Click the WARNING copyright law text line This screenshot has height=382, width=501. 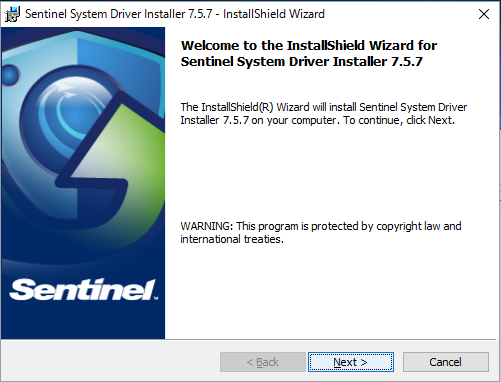click(321, 226)
